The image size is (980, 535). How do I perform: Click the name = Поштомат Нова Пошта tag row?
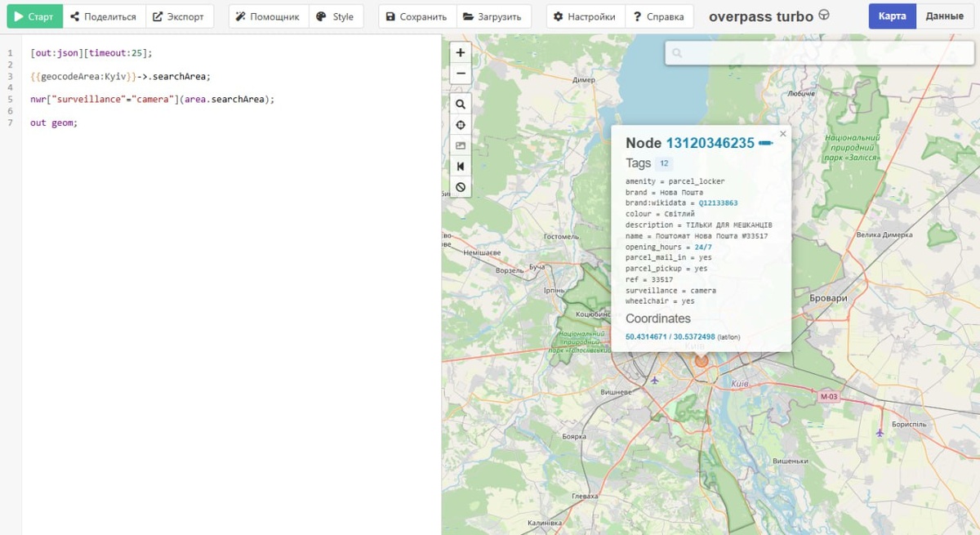[x=697, y=236]
